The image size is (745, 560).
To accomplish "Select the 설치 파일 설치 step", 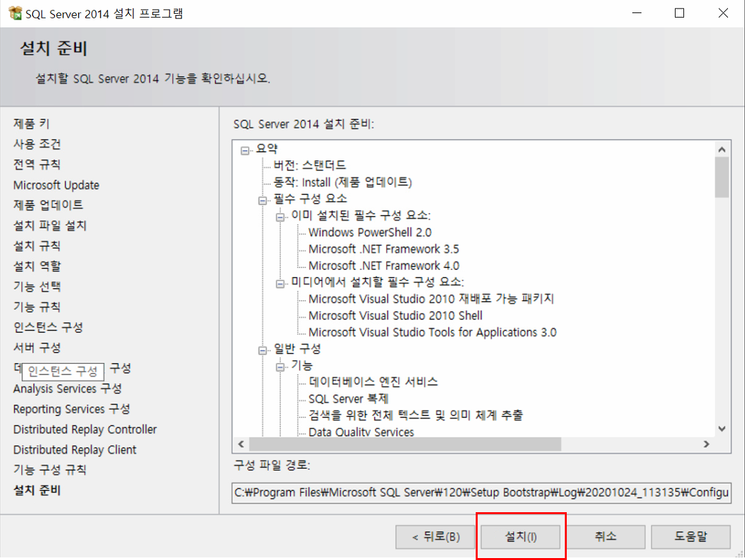I will (x=50, y=225).
